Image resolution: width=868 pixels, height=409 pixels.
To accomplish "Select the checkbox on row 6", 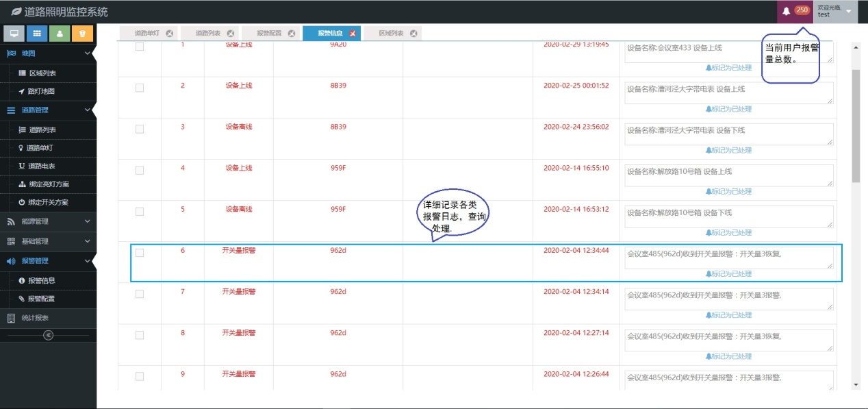I will 140,253.
